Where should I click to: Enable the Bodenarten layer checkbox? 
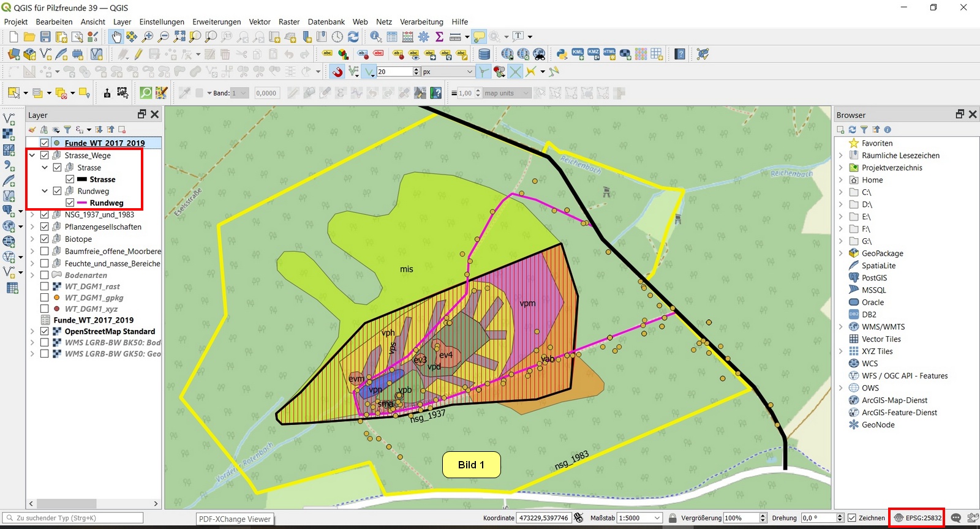(45, 275)
